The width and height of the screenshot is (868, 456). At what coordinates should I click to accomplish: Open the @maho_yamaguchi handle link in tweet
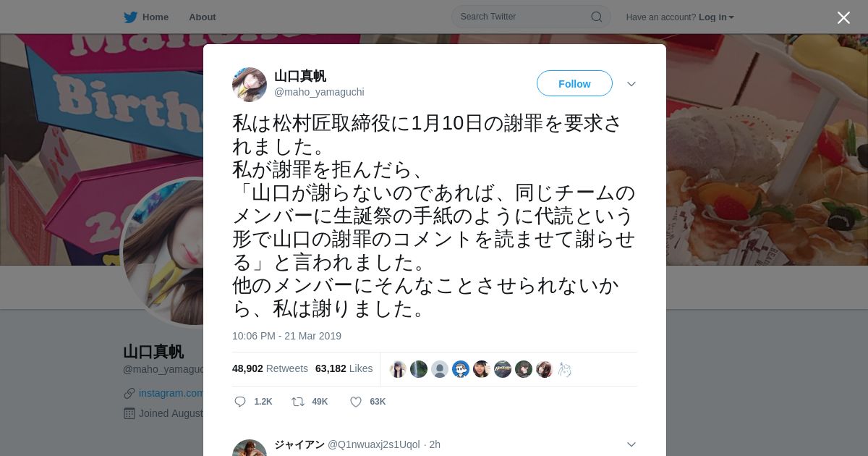coord(319,92)
